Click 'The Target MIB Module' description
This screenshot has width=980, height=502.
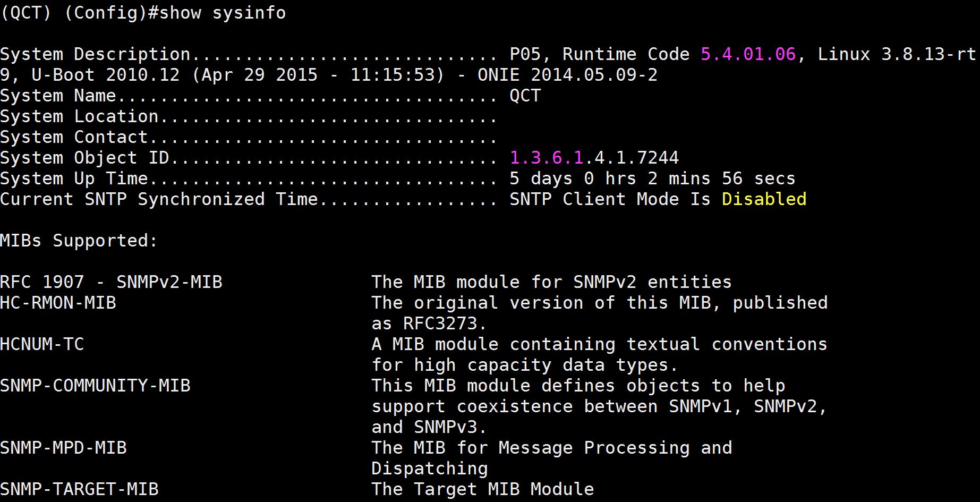[x=482, y=489]
